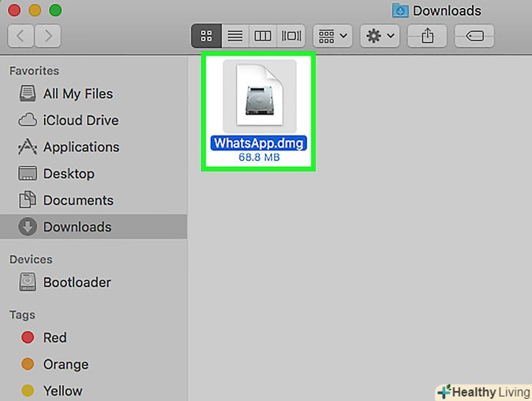Click the Documents pages icon
Viewport: 532px width, 401px height.
point(28,199)
